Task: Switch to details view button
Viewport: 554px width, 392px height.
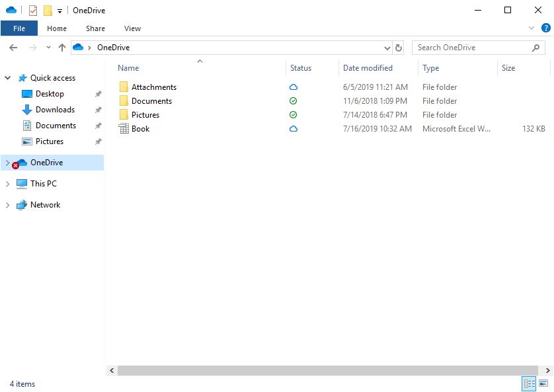Action: (529, 383)
